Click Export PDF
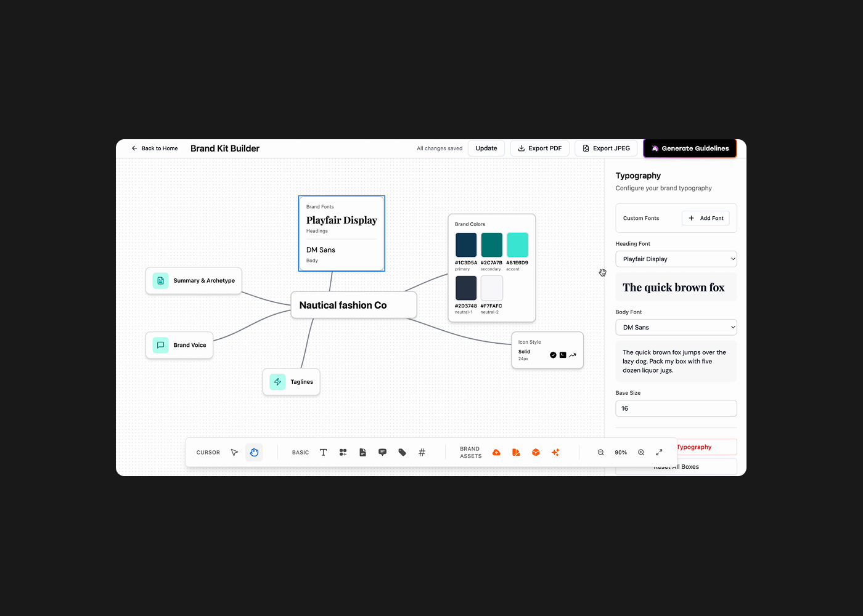 [539, 148]
